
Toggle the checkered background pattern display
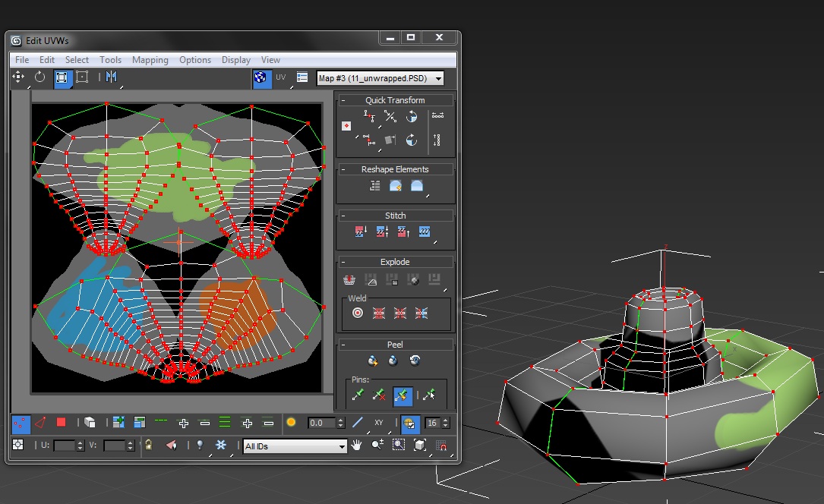click(x=261, y=77)
